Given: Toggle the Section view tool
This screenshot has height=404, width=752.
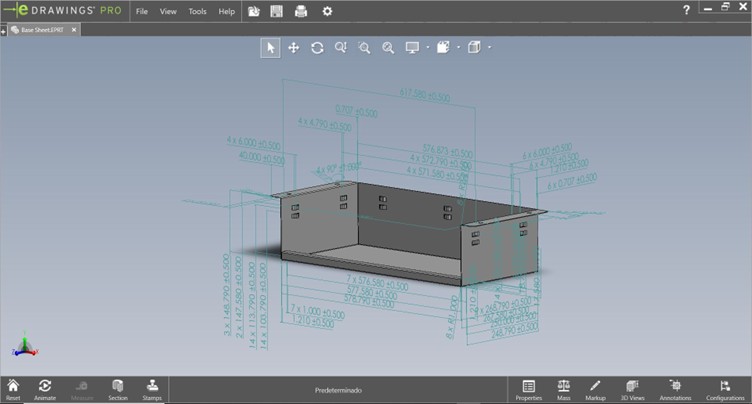Looking at the screenshot, I should tap(118, 388).
